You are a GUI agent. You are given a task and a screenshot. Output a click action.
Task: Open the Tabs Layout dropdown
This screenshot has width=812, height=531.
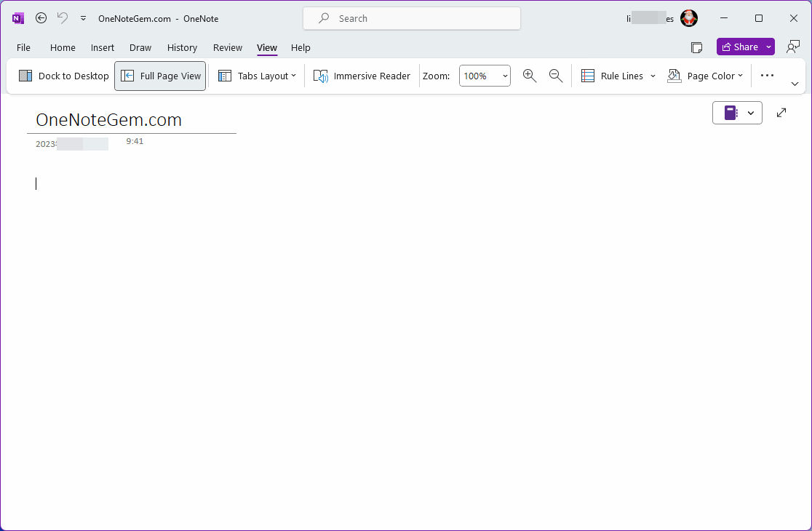[257, 76]
